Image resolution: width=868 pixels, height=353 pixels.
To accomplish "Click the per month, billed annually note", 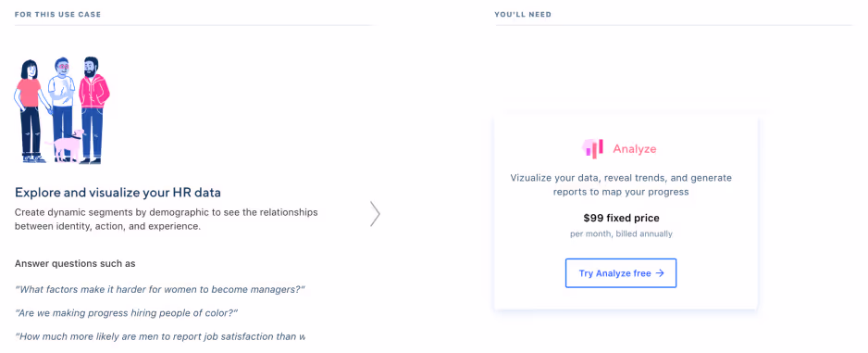I will click(621, 233).
